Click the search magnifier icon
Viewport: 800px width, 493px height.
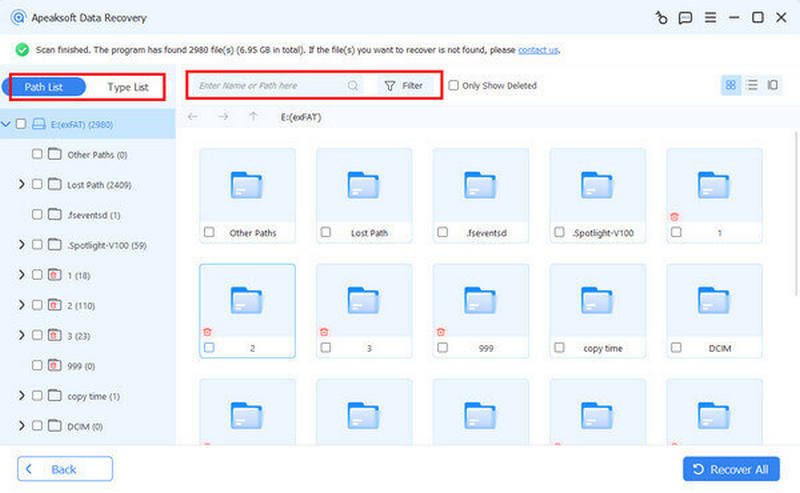tap(353, 86)
